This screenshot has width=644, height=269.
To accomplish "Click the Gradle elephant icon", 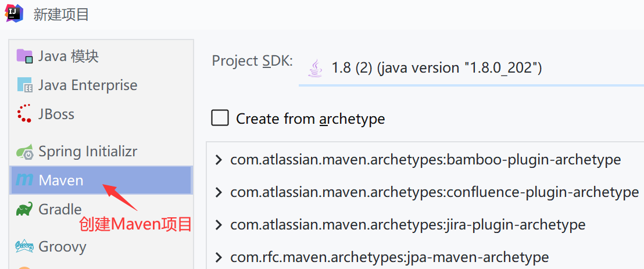I will coord(24,210).
